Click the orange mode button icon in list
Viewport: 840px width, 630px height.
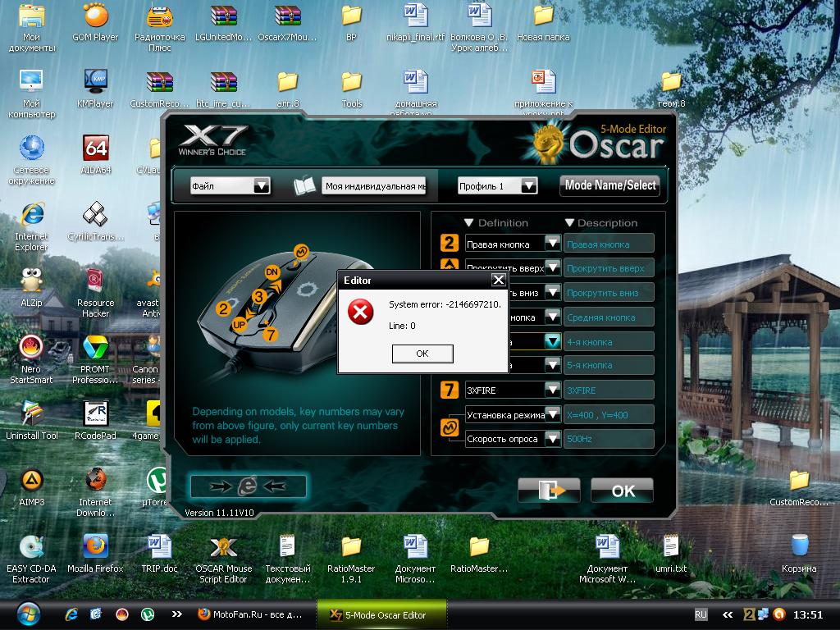(x=449, y=427)
